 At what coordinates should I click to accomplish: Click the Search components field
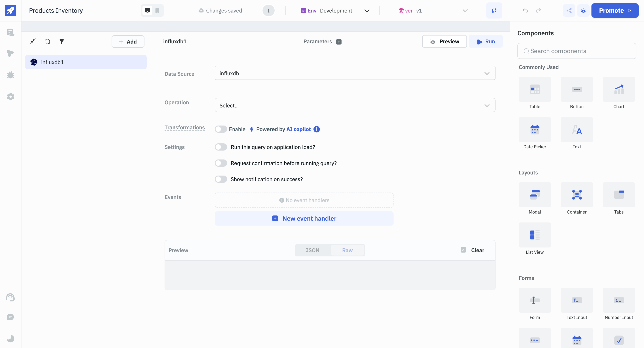[x=577, y=51]
